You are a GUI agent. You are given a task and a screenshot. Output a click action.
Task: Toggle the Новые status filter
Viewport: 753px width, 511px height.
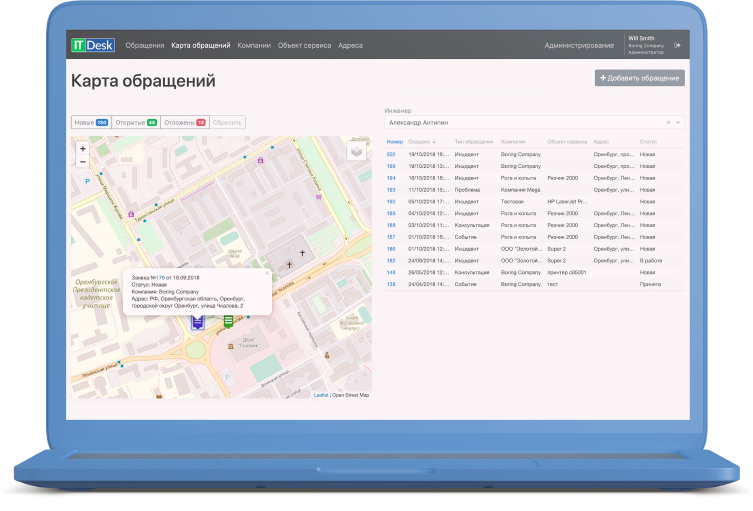[x=91, y=122]
